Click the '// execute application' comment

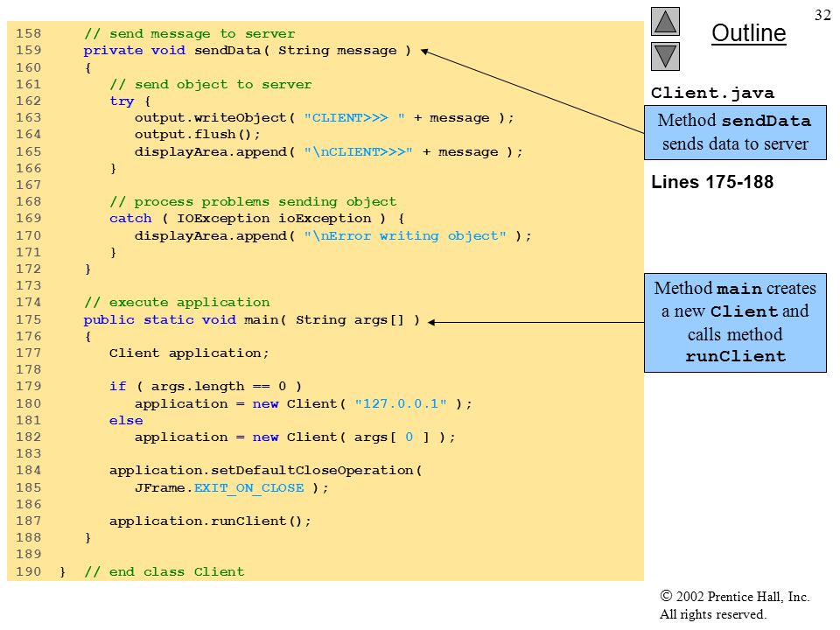coord(177,303)
